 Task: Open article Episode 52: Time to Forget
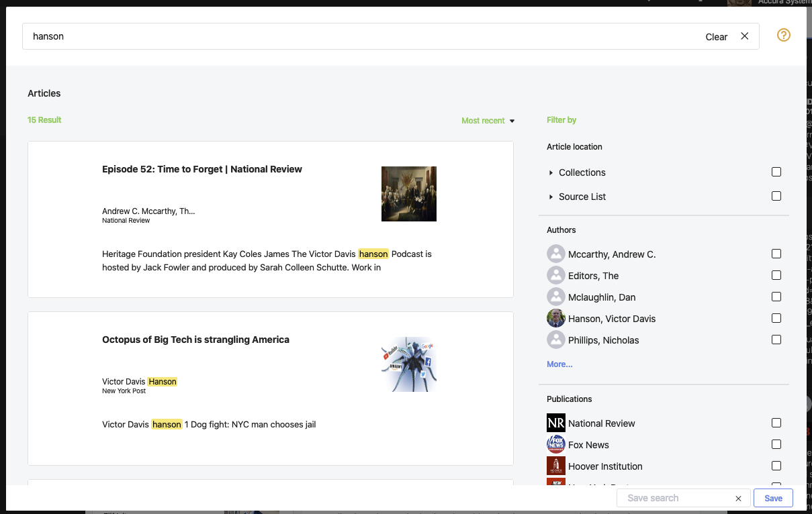pos(202,169)
